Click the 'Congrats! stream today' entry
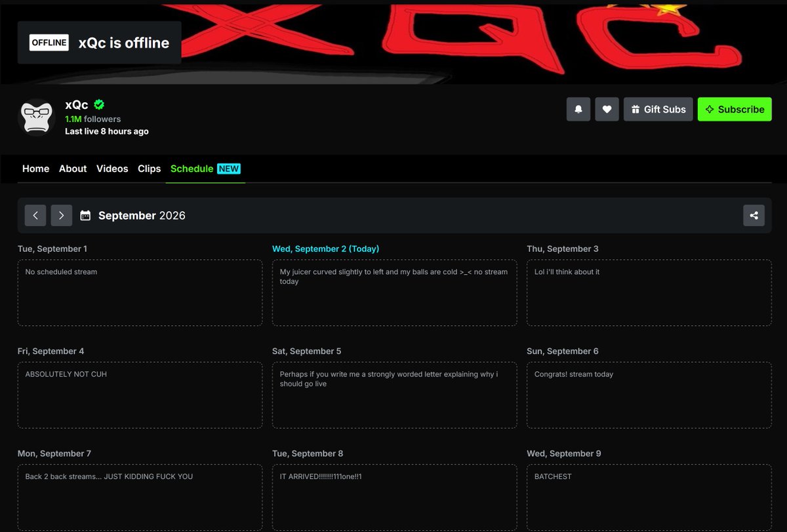This screenshot has width=787, height=532. 649,395
